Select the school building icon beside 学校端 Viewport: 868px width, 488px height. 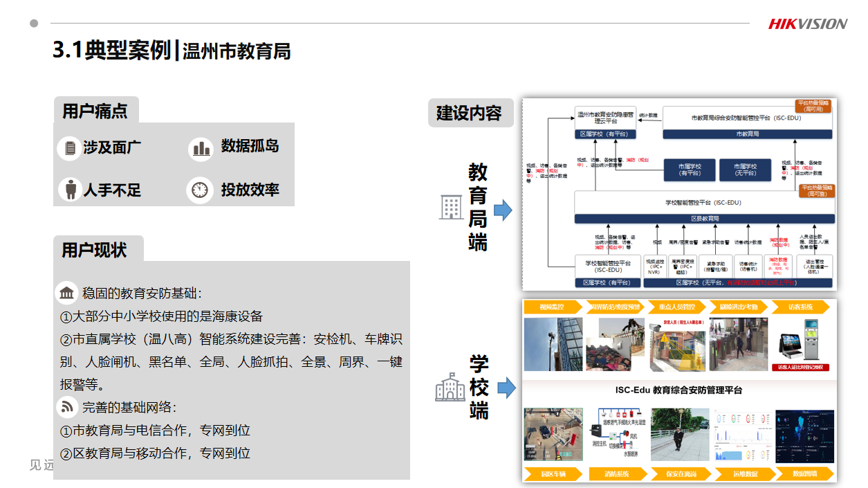pos(450,387)
